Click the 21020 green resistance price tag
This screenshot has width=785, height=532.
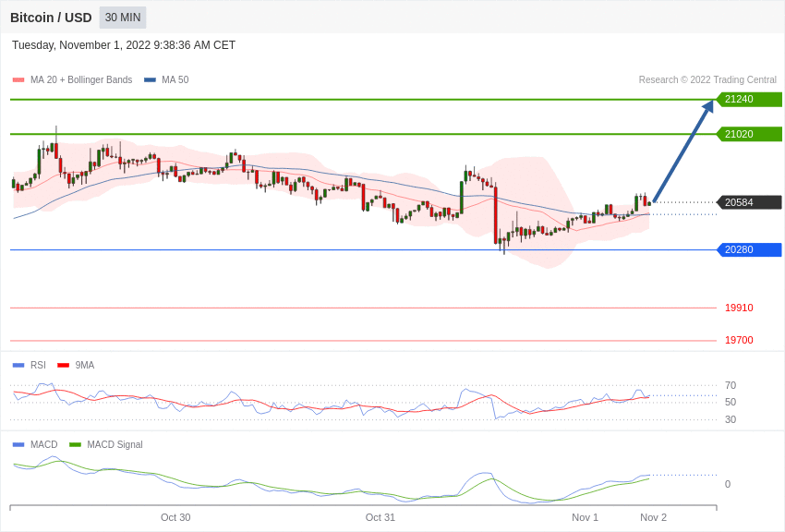tap(749, 134)
